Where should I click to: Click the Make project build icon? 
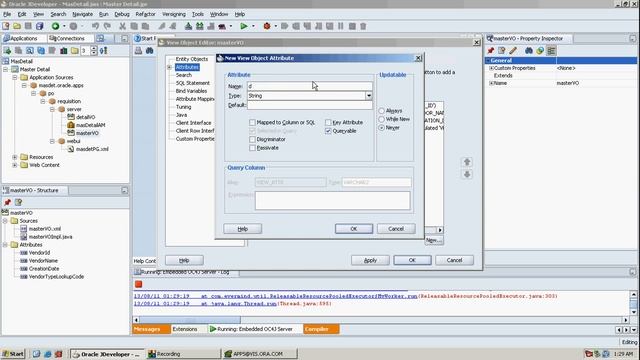tap(188, 26)
